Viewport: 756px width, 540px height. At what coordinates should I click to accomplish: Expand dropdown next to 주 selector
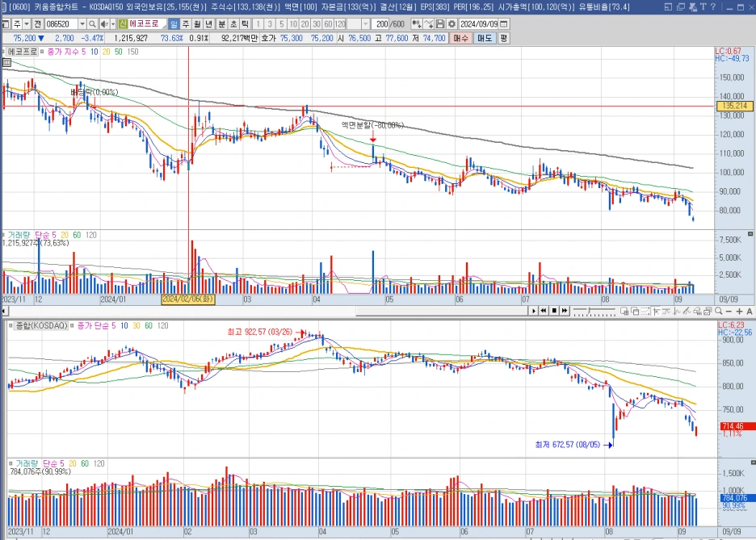point(27,23)
